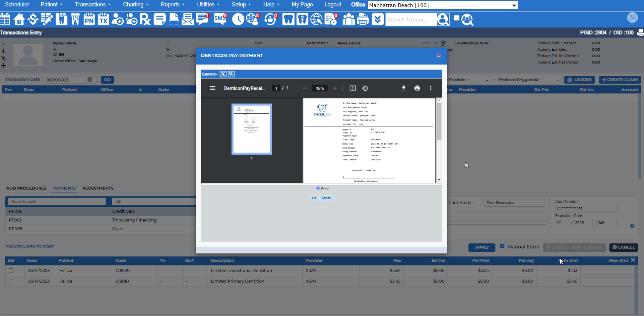The height and width of the screenshot is (316, 644).
Task: Switch to the ADJUSTMENTS tab
Action: click(x=98, y=188)
